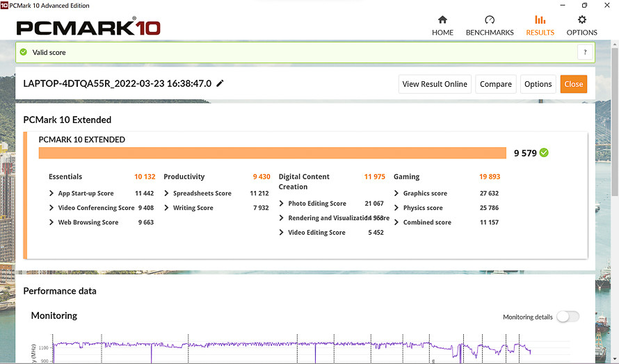Screen dimensions: 619x364
Task: Expand Spreadsheets Score row
Action: (x=167, y=193)
